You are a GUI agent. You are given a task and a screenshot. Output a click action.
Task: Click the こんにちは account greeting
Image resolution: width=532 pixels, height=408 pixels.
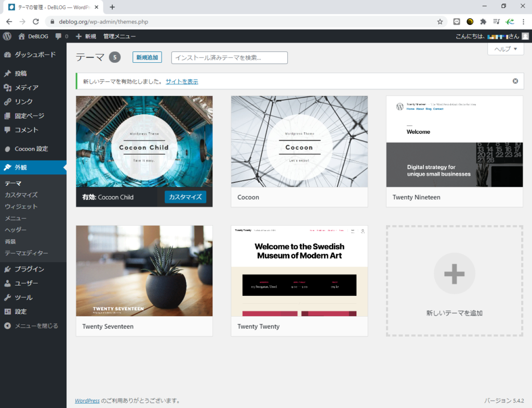(x=487, y=36)
